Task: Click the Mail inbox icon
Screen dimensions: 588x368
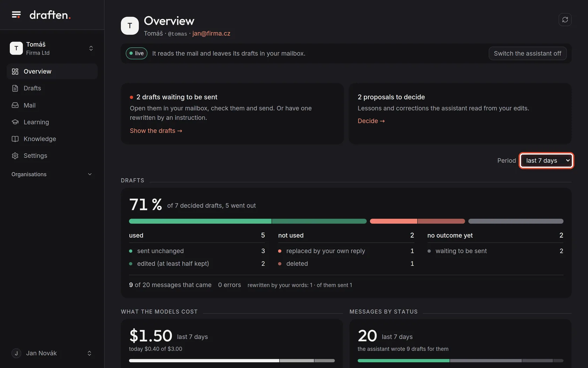Action: (15, 105)
